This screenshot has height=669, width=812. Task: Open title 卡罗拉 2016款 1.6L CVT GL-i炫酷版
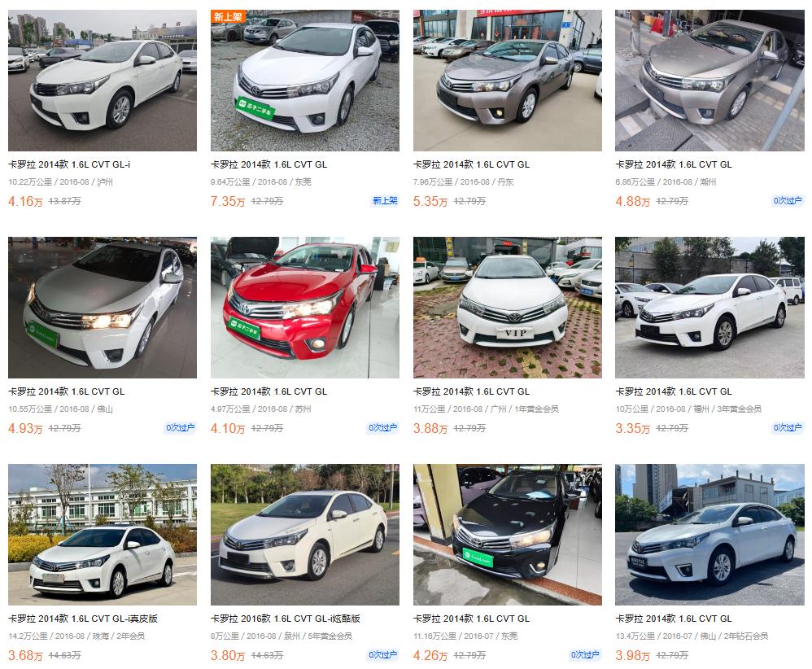286,619
